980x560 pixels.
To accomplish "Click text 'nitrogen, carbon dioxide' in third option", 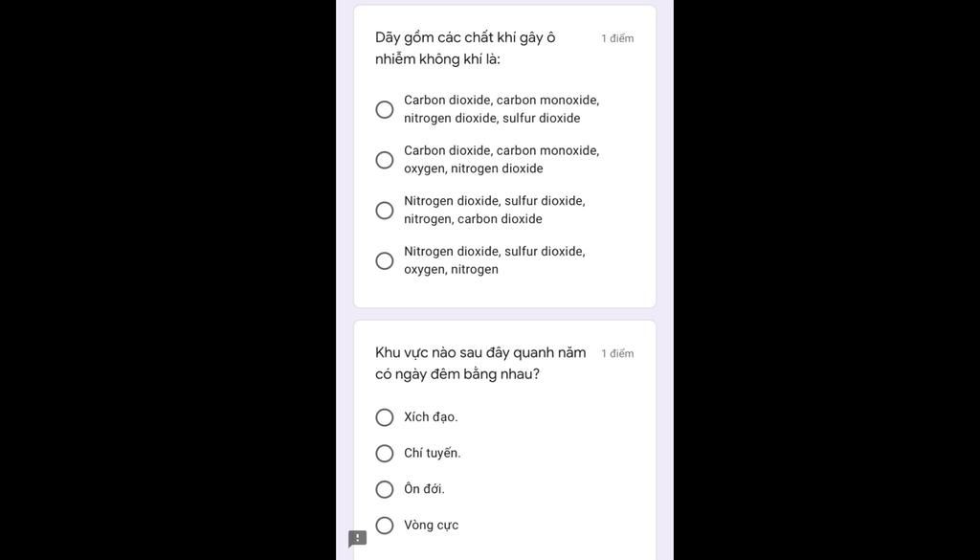I will pos(473,219).
